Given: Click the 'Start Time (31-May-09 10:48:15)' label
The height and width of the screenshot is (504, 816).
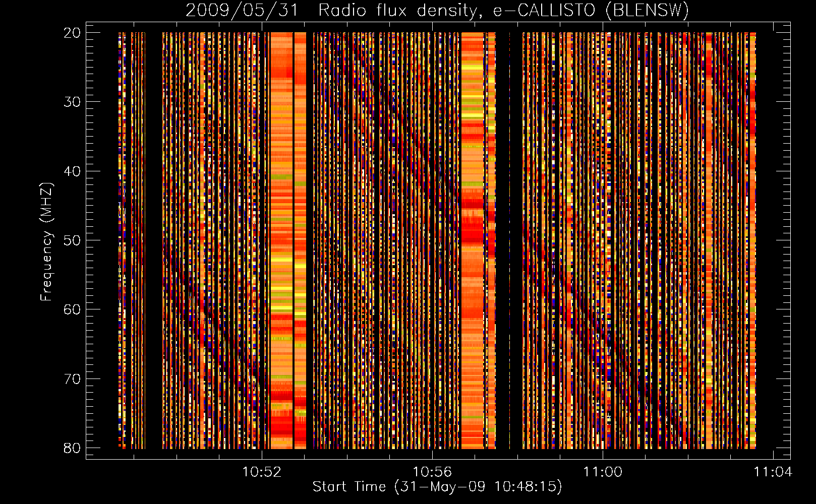Looking at the screenshot, I should 437,487.
